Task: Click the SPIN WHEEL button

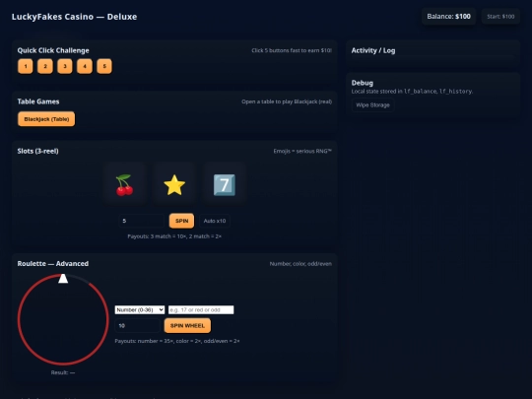Action: click(187, 326)
